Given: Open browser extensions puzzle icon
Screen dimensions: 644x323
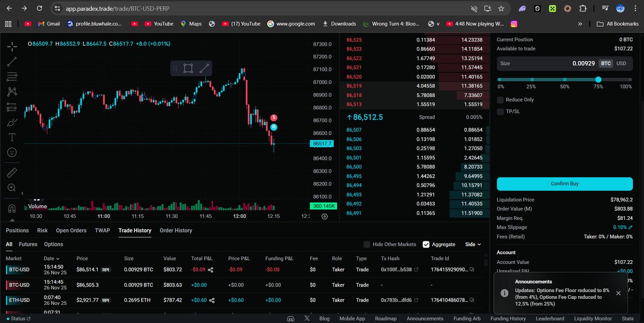Looking at the screenshot, I should 583,9.
